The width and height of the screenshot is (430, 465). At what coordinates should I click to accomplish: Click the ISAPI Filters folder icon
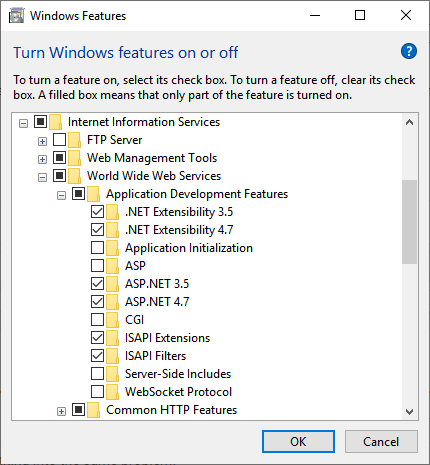(x=113, y=356)
